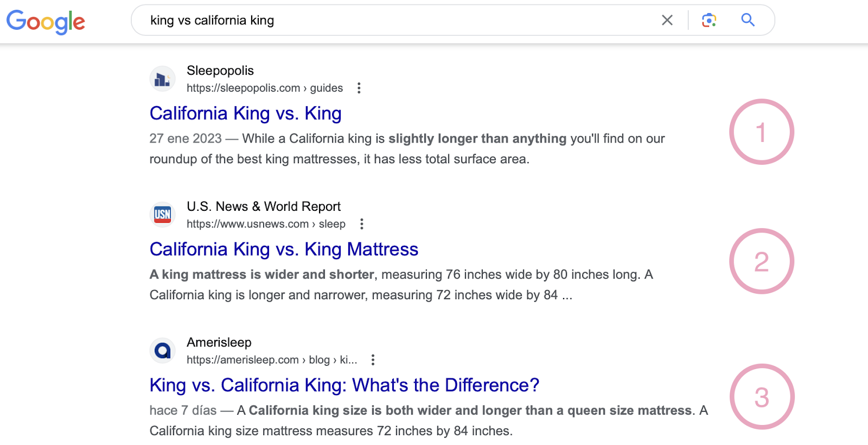The image size is (868, 445).
Task: Clear the search query with the X icon
Action: [x=667, y=21]
